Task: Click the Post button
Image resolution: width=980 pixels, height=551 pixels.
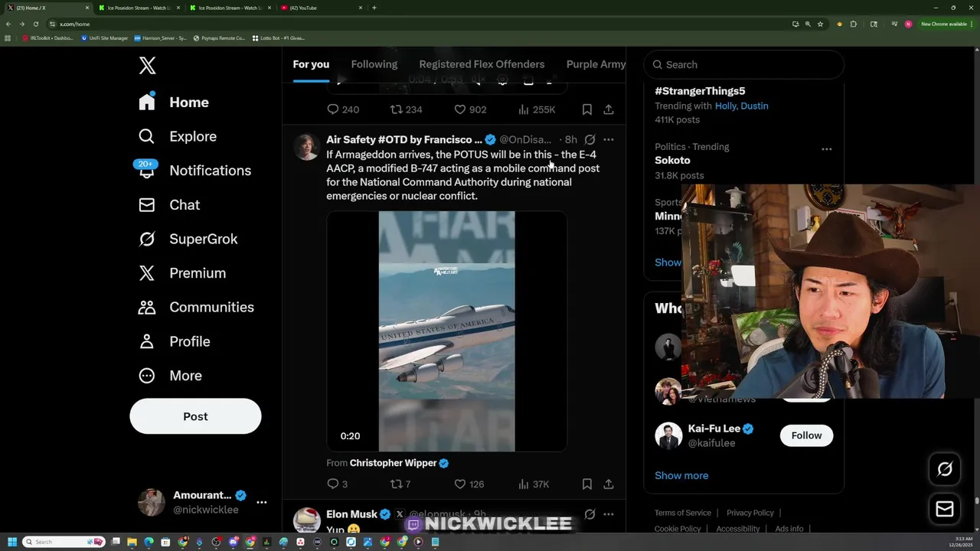Action: (x=195, y=416)
